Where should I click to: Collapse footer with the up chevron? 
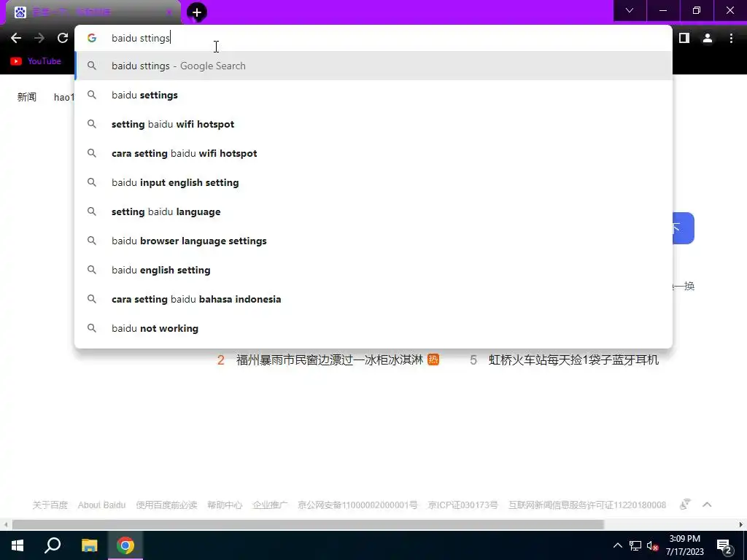(x=707, y=505)
